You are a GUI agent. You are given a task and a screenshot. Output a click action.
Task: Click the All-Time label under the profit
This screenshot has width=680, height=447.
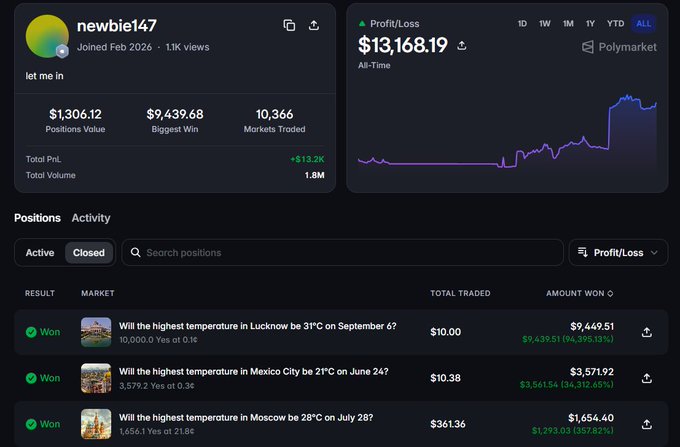(374, 65)
